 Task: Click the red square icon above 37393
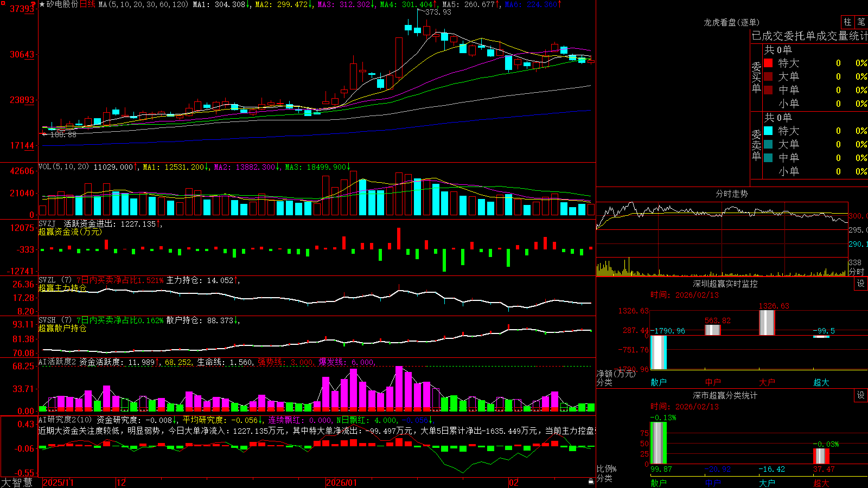3,3
